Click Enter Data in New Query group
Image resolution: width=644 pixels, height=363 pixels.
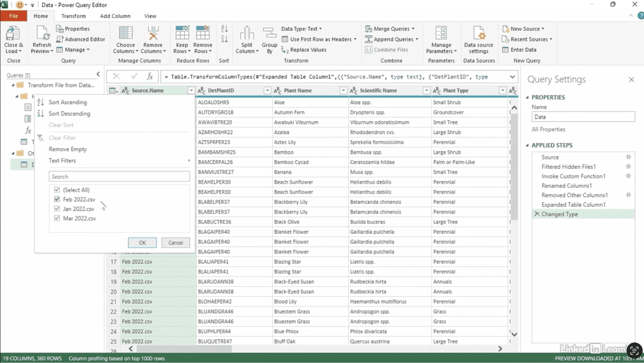pyautogui.click(x=519, y=50)
